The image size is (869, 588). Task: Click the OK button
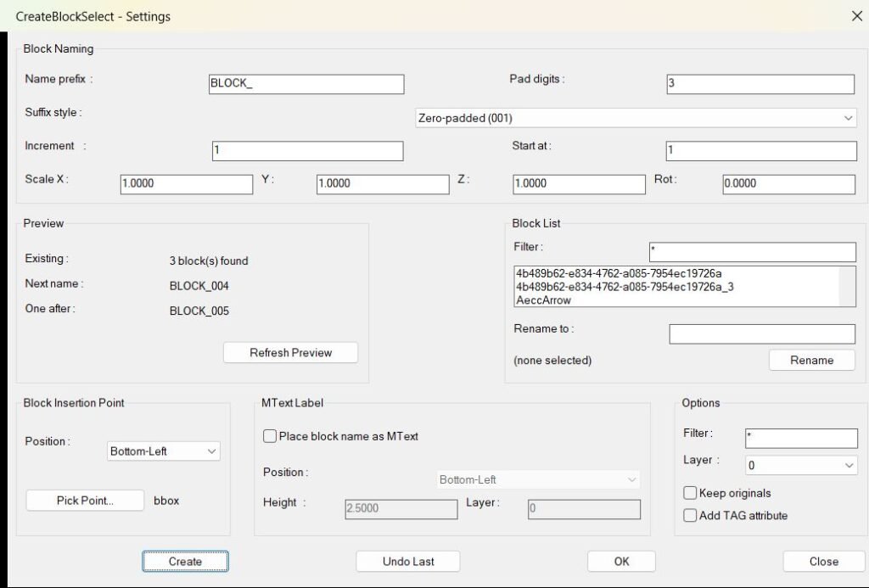[621, 562]
